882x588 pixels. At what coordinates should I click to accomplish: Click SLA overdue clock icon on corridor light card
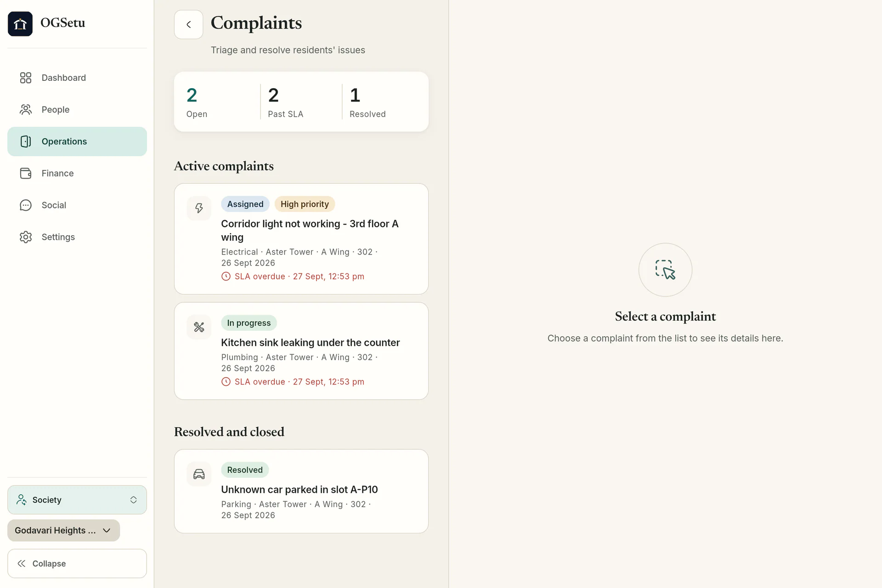coord(226,277)
